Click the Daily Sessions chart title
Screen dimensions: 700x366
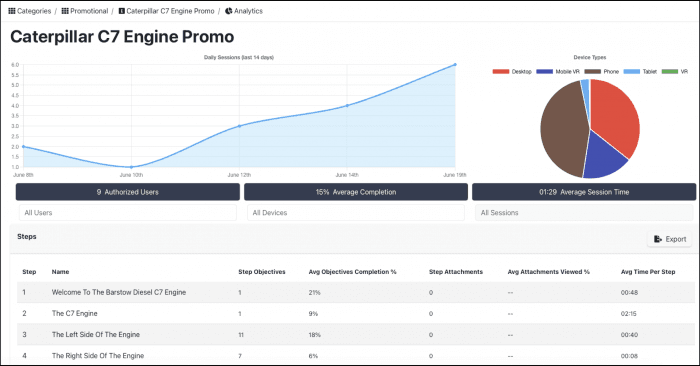point(239,57)
